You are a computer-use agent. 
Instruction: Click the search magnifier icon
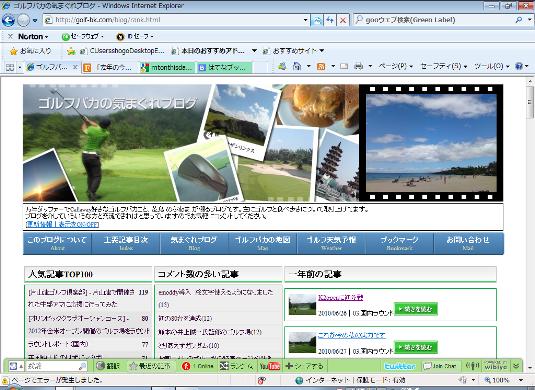click(519, 20)
